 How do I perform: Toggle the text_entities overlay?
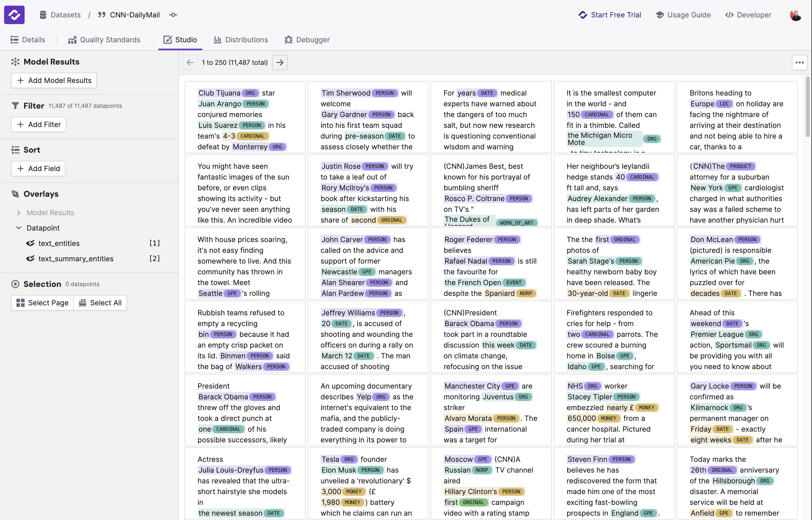click(31, 243)
